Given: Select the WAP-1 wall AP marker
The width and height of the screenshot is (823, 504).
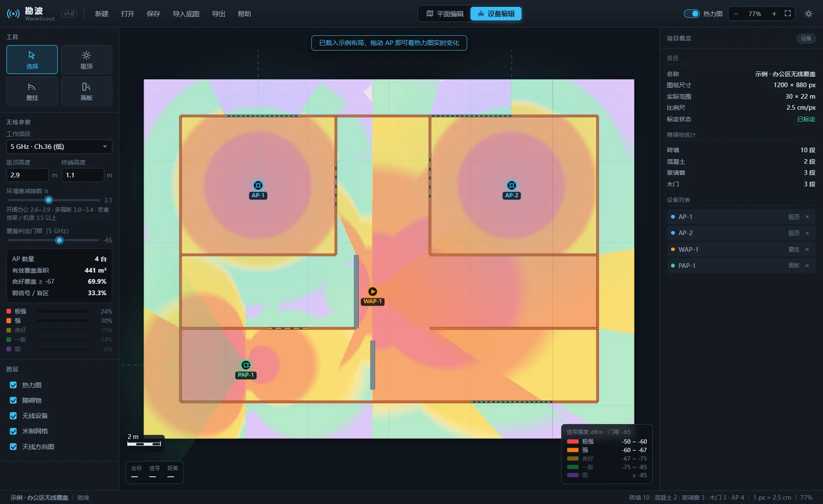Looking at the screenshot, I should tap(372, 292).
